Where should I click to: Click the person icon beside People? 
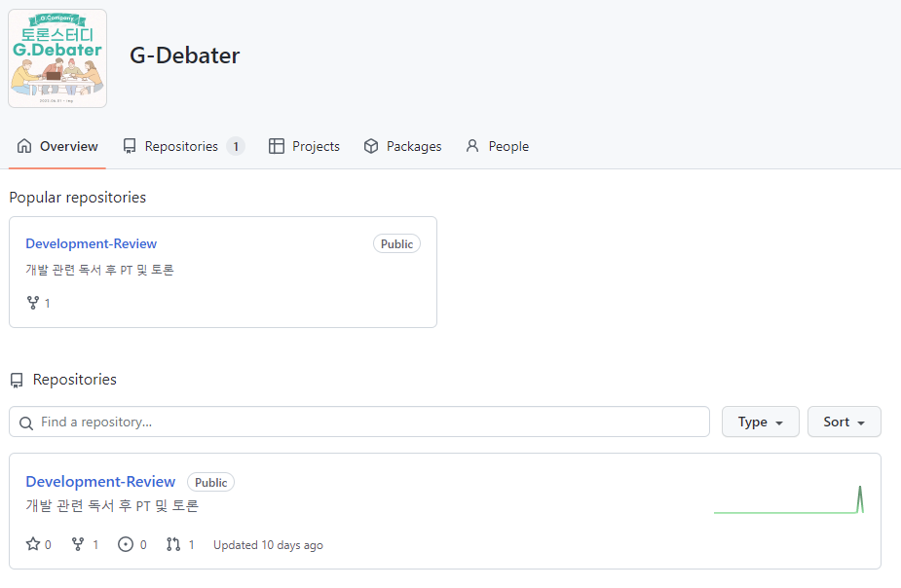click(x=472, y=146)
